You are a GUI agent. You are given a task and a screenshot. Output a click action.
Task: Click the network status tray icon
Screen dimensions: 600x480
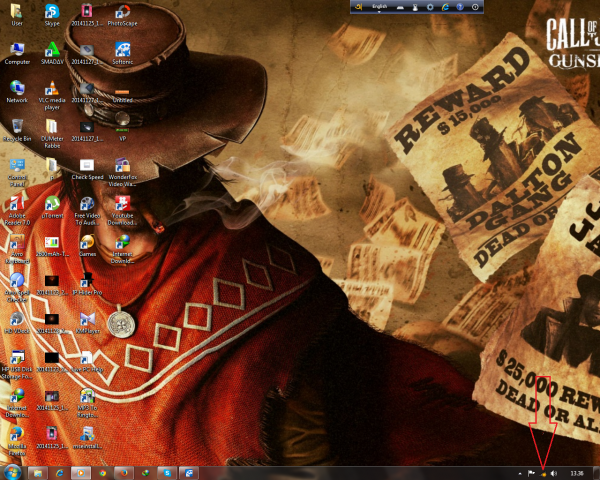(x=543, y=474)
